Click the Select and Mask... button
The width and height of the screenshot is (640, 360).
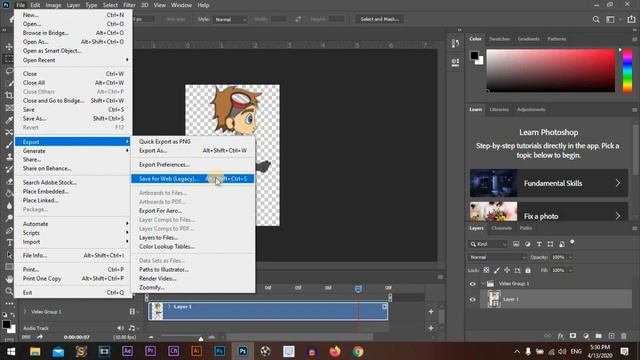click(x=380, y=19)
